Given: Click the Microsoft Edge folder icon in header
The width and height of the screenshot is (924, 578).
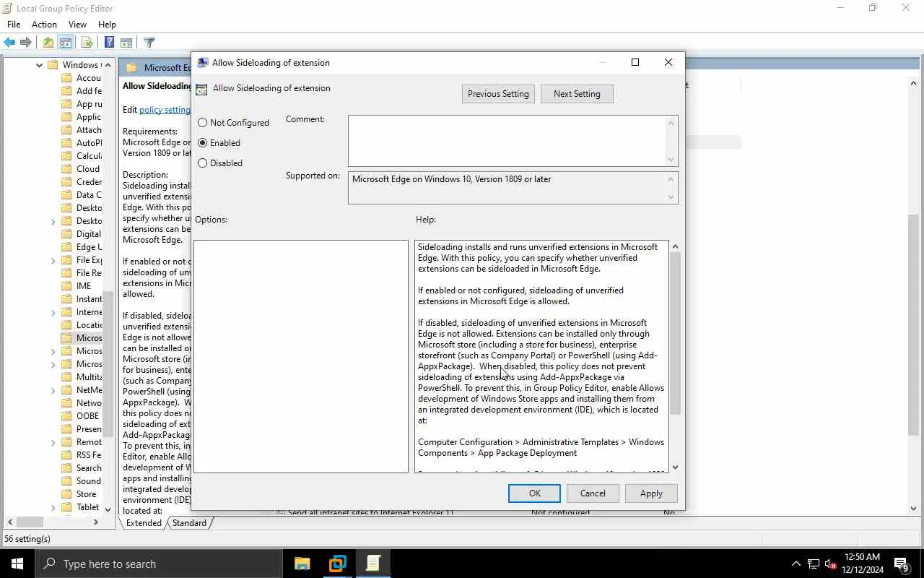Looking at the screenshot, I should coord(131,68).
